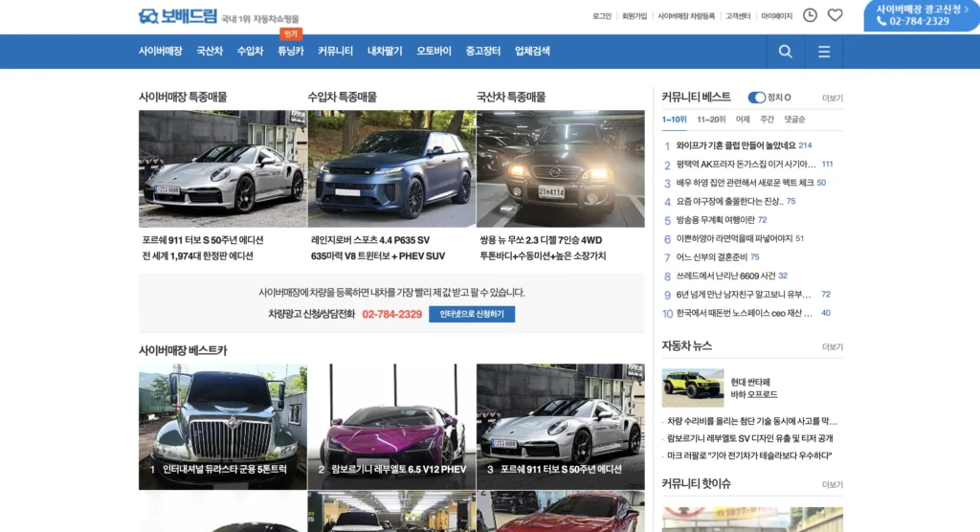The height and width of the screenshot is (532, 980).
Task: Select the 1~10위 tab
Action: pos(674,120)
